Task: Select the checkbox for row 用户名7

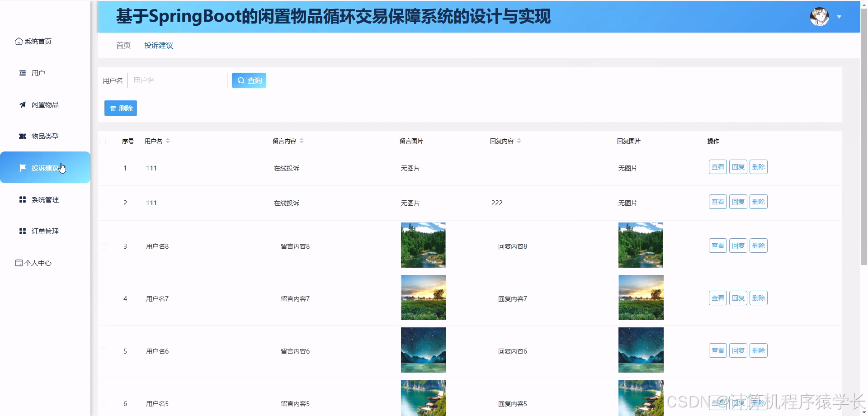Action: pyautogui.click(x=104, y=299)
